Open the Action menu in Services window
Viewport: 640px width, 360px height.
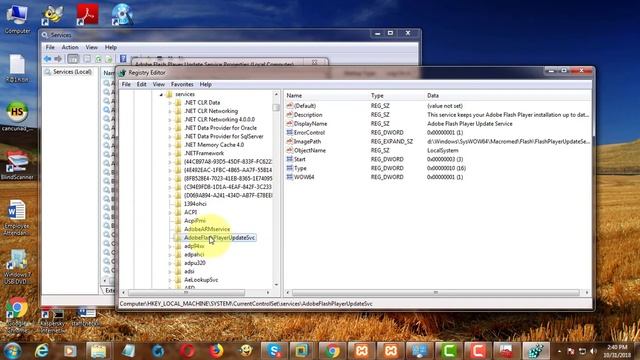pyautogui.click(x=70, y=47)
